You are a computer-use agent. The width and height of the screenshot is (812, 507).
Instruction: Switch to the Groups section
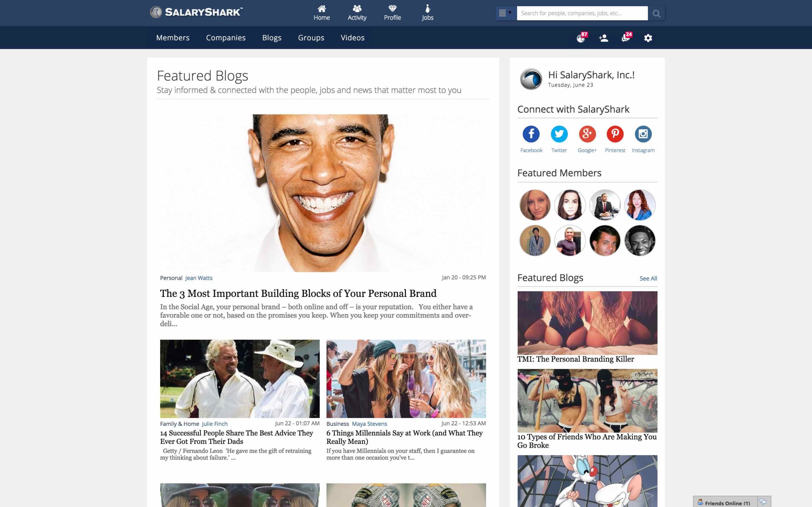[311, 38]
